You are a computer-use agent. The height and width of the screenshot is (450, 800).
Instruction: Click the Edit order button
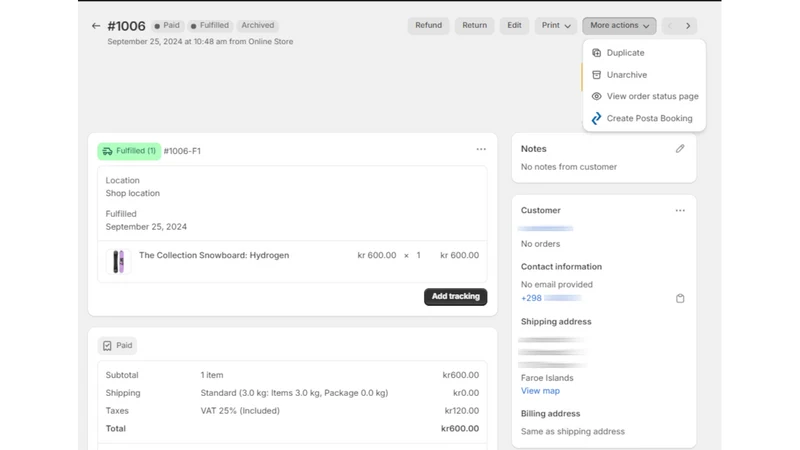[514, 26]
